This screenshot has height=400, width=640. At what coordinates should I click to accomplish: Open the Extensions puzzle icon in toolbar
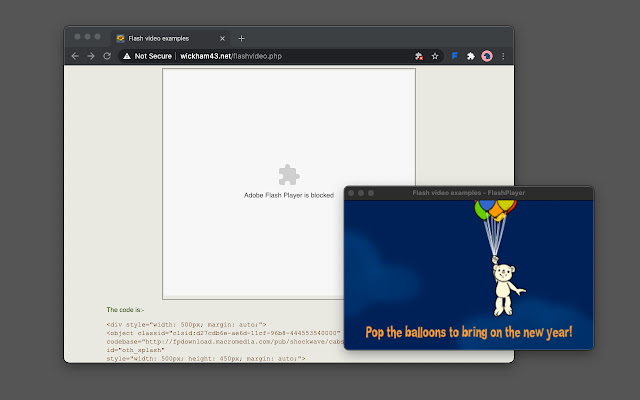coord(471,56)
